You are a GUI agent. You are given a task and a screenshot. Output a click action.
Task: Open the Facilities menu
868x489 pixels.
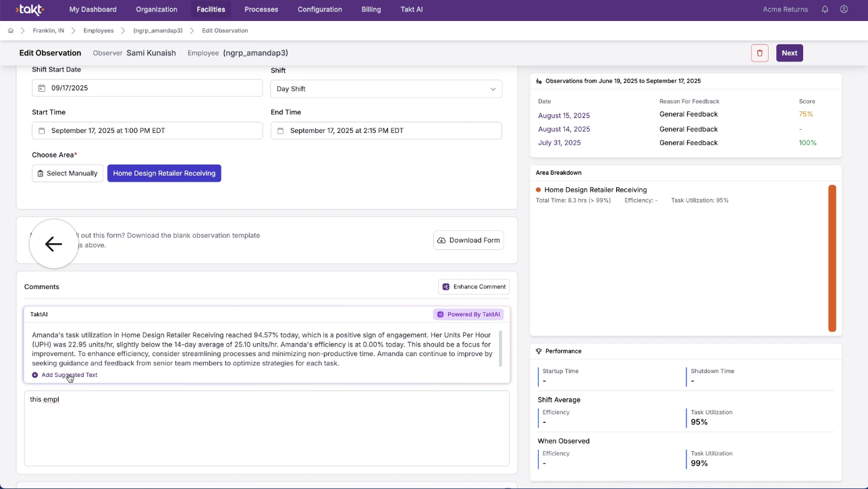211,9
